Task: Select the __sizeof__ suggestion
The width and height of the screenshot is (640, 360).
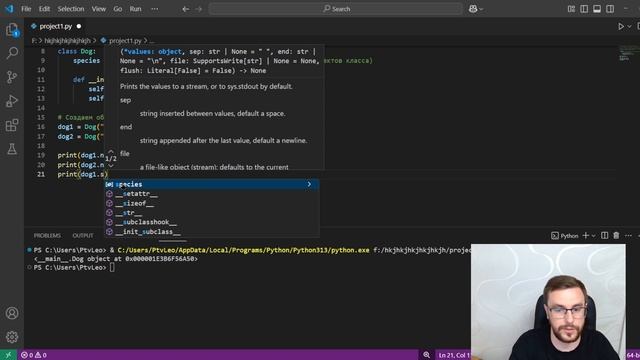Action: [x=211, y=203]
